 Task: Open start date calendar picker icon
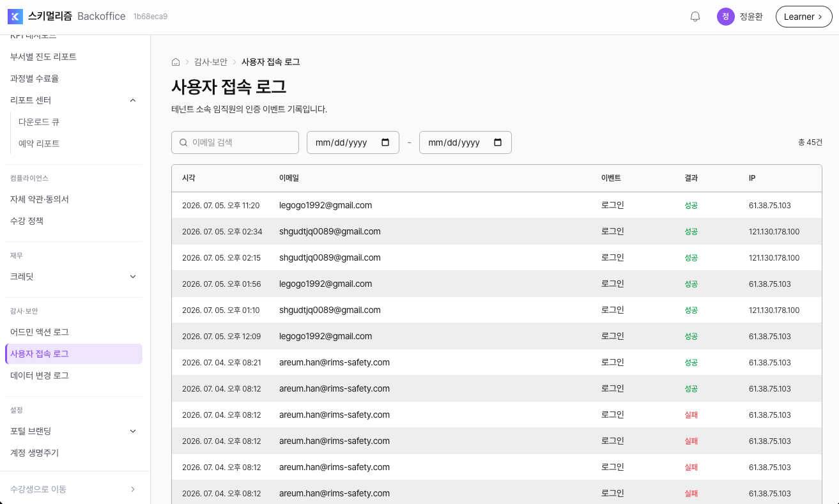point(385,142)
